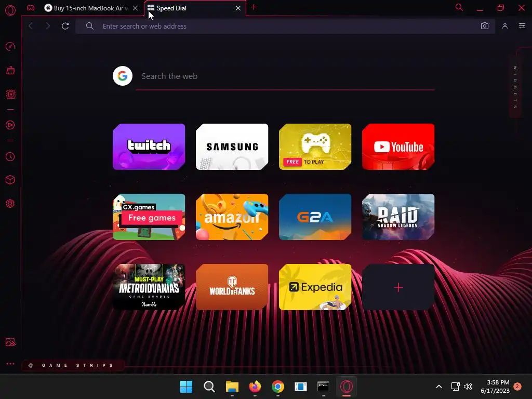Click the address bar field
Viewport: 532px width, 399px height.
tap(285, 26)
